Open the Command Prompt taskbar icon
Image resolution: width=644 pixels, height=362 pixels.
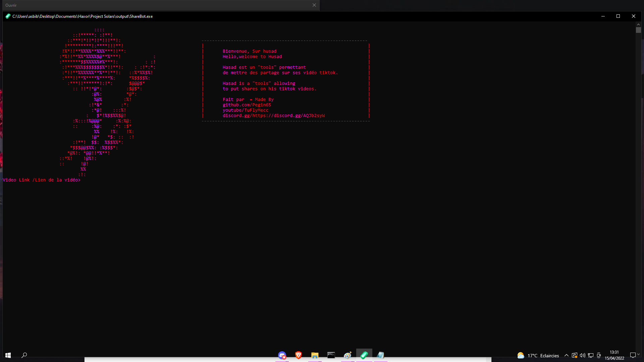point(331,355)
